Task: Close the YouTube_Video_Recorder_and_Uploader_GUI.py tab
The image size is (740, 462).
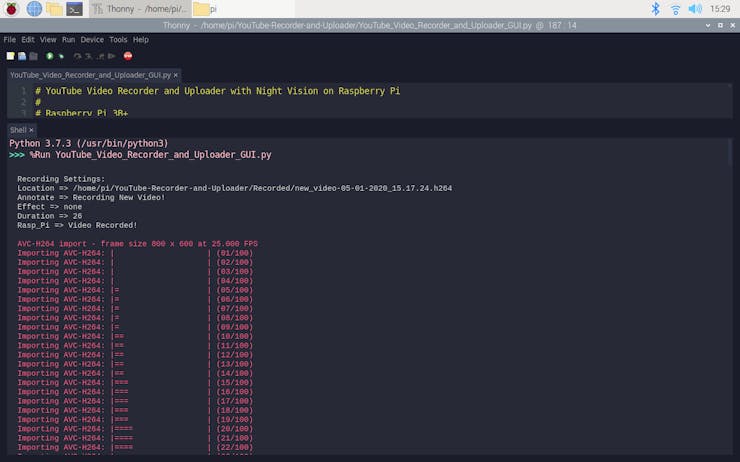Action: [176, 76]
